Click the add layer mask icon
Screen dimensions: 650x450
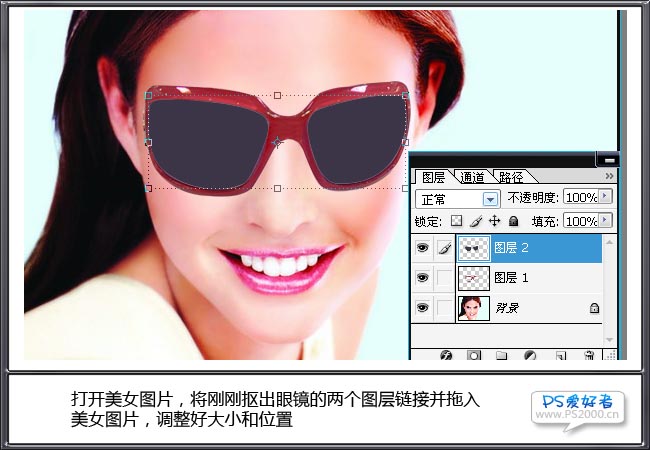click(475, 354)
